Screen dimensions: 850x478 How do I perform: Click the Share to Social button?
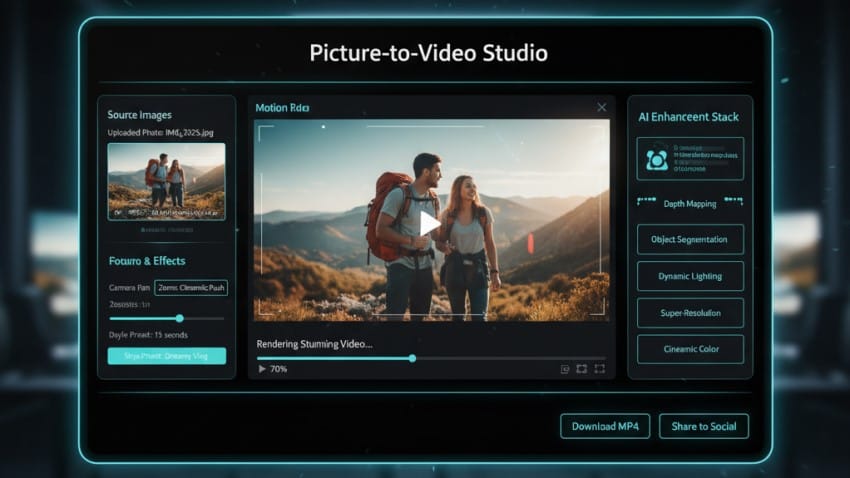pyautogui.click(x=704, y=427)
